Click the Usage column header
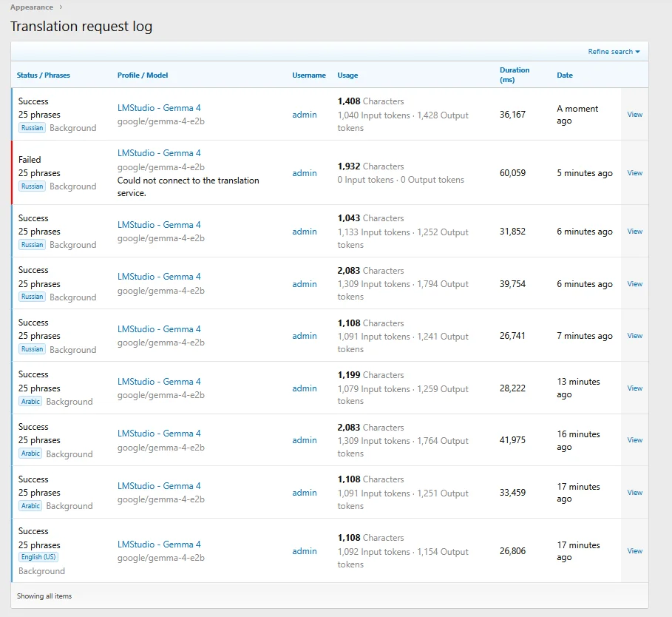The height and width of the screenshot is (617, 672). click(347, 75)
